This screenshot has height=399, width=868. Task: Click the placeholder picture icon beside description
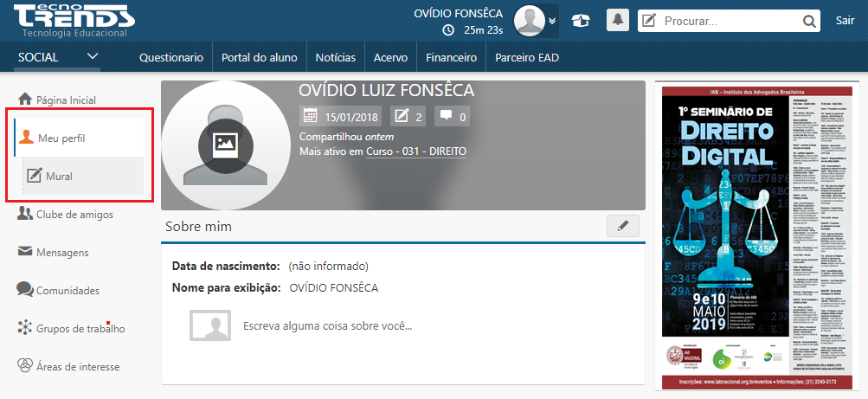[210, 325]
